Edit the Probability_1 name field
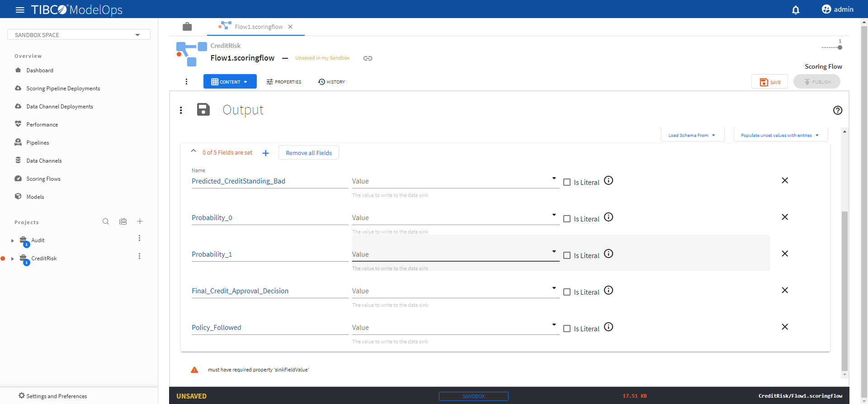Viewport: 868px width, 404px height. (x=270, y=254)
